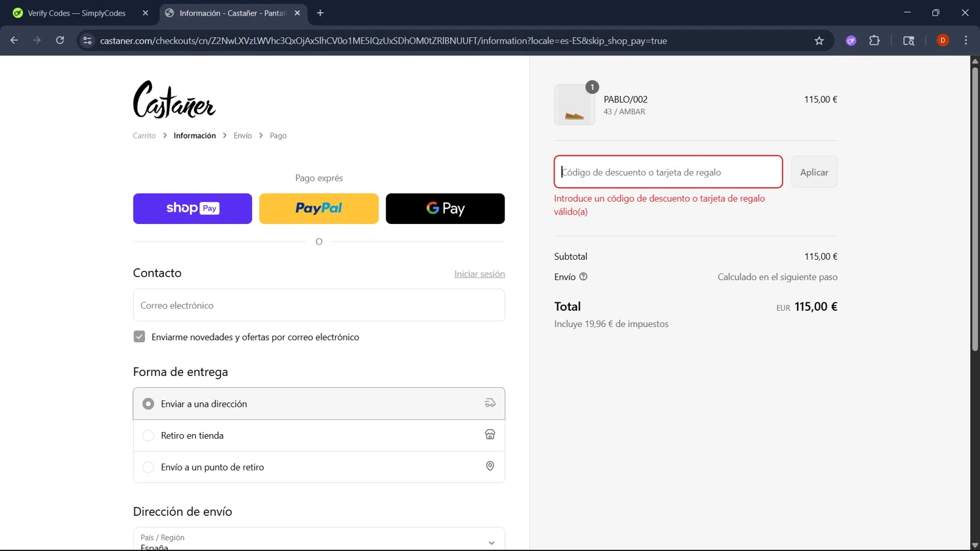Image resolution: width=980 pixels, height=551 pixels.
Task: Select Retiro en tienda option
Action: tap(319, 435)
